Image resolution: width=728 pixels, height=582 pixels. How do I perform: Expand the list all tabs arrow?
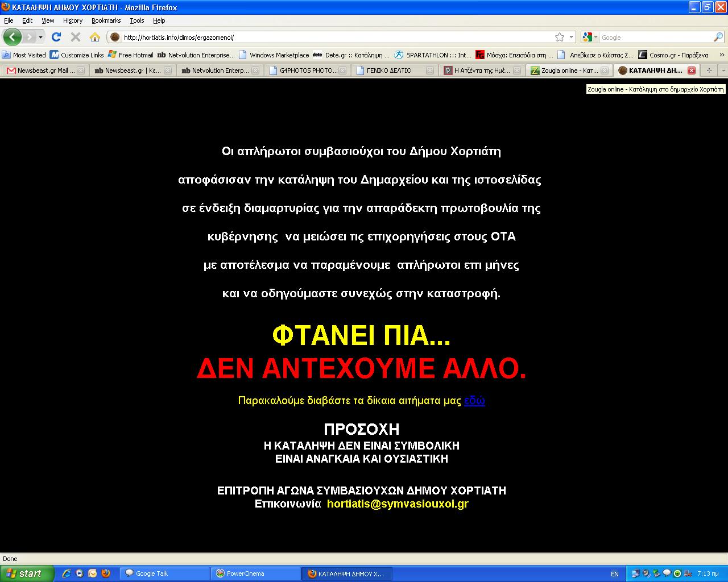723,70
